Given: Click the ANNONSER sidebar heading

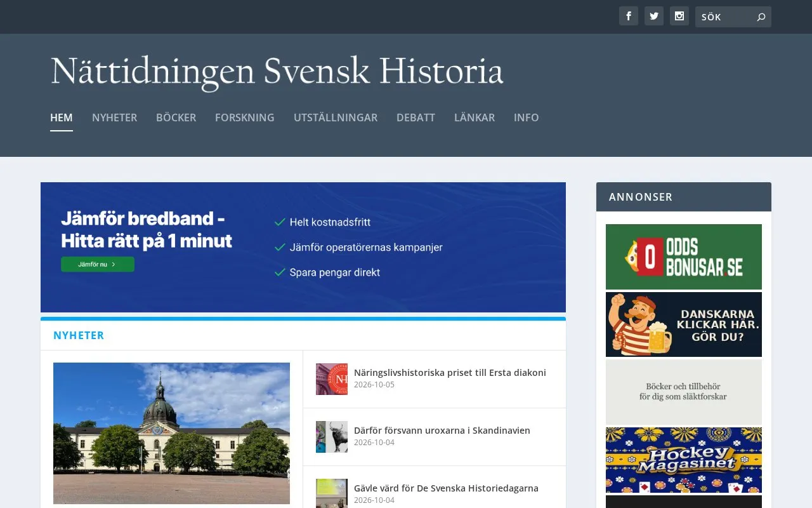Looking at the screenshot, I should (641, 197).
